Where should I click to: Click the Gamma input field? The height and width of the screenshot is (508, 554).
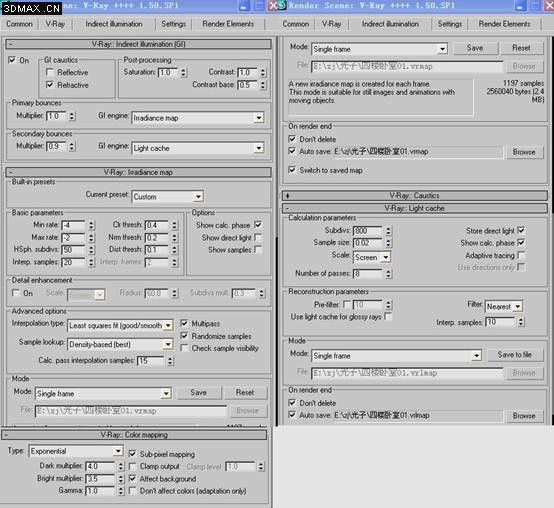tap(100, 491)
